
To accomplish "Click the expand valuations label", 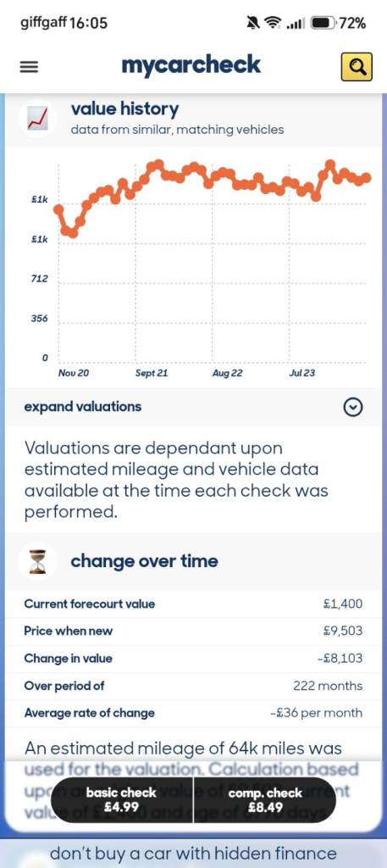I will pos(83,407).
